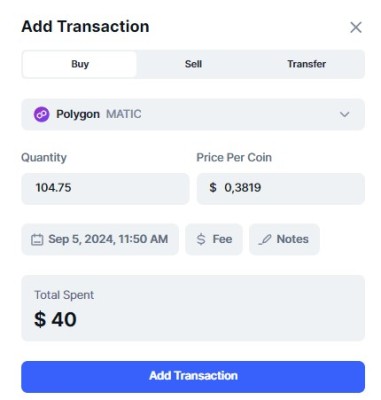Click the calendar icon beside the date
Viewport: 381px width, 400px height.
click(x=37, y=239)
